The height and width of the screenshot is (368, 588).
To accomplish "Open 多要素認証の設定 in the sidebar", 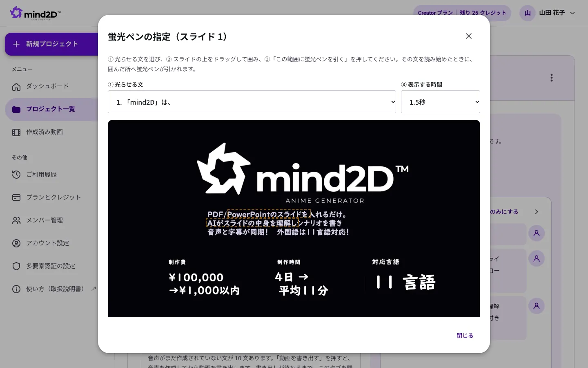I will pyautogui.click(x=51, y=266).
